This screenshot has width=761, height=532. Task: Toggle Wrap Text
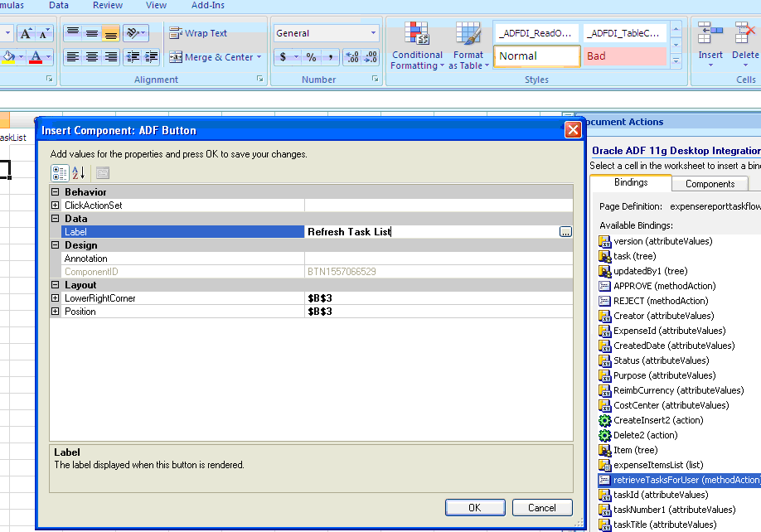click(x=198, y=33)
